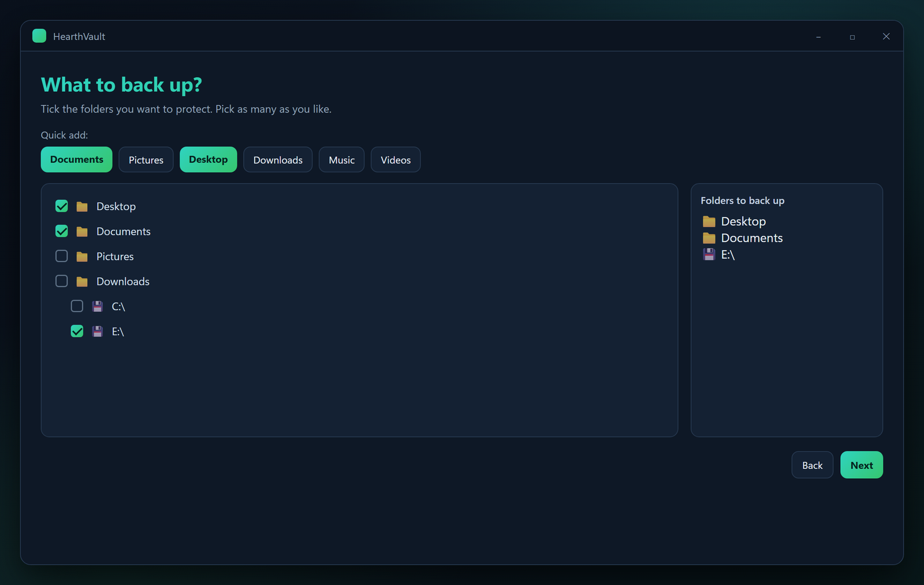Click the Documents folder icon in tree

click(82, 232)
